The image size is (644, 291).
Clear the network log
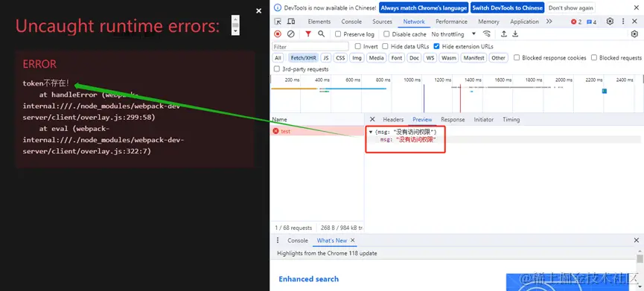291,34
